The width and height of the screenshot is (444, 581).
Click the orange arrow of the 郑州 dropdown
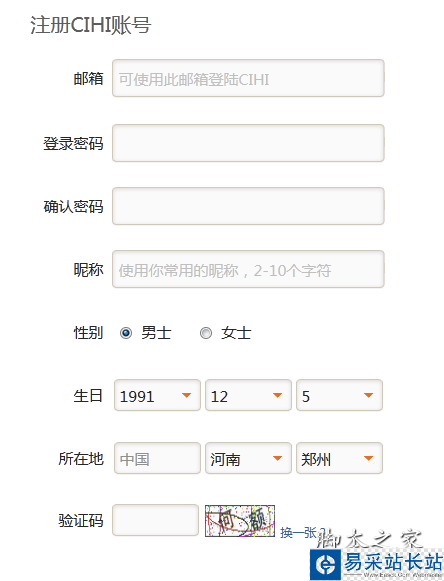[x=368, y=458]
